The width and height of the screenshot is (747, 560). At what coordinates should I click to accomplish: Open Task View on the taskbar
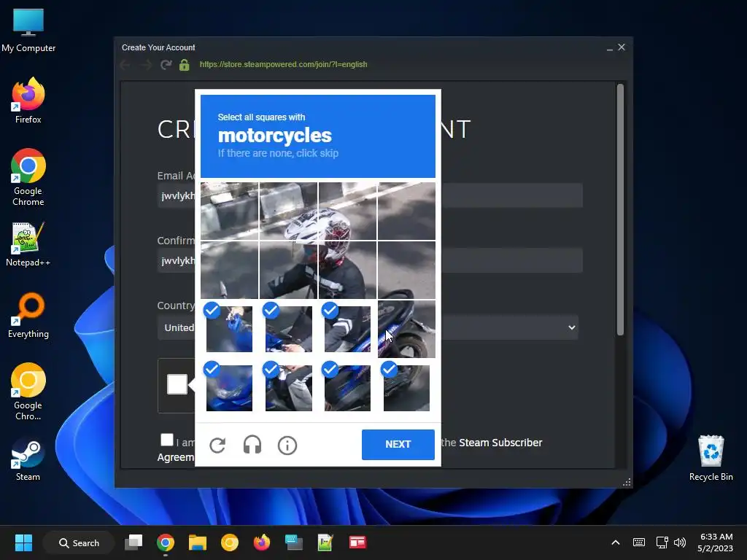click(133, 542)
